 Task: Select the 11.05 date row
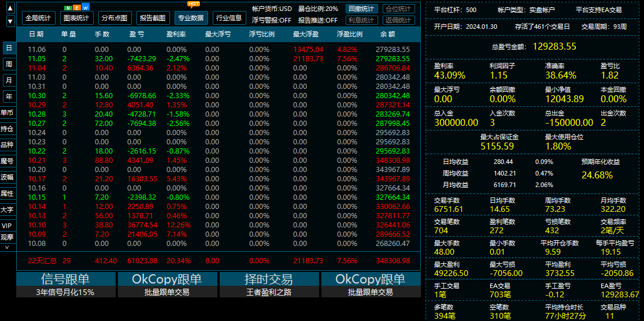pyautogui.click(x=219, y=59)
